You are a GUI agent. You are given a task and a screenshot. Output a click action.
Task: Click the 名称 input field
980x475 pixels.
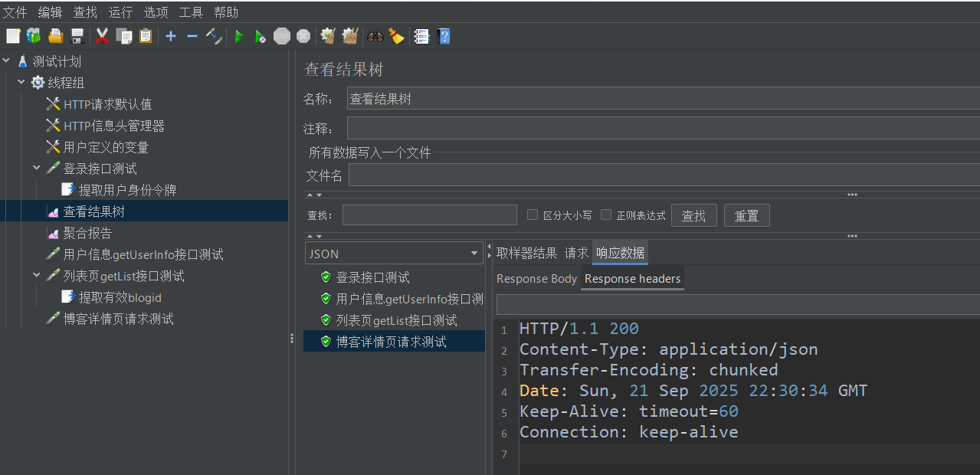coord(664,99)
